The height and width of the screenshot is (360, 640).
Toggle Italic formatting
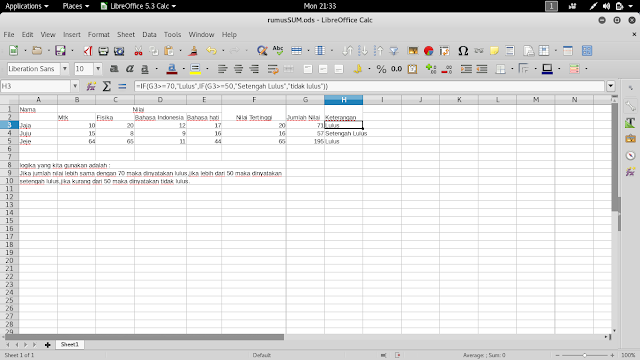coord(130,69)
